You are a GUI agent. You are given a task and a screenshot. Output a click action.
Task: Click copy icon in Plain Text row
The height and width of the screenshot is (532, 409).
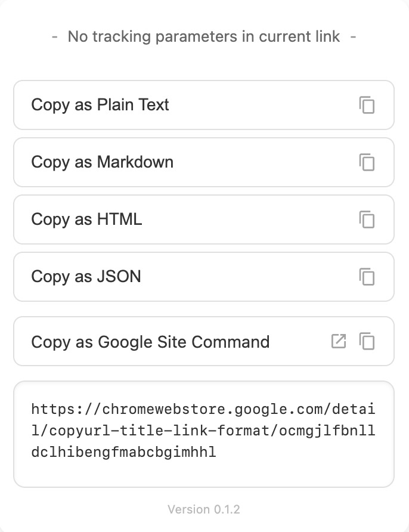[367, 105]
